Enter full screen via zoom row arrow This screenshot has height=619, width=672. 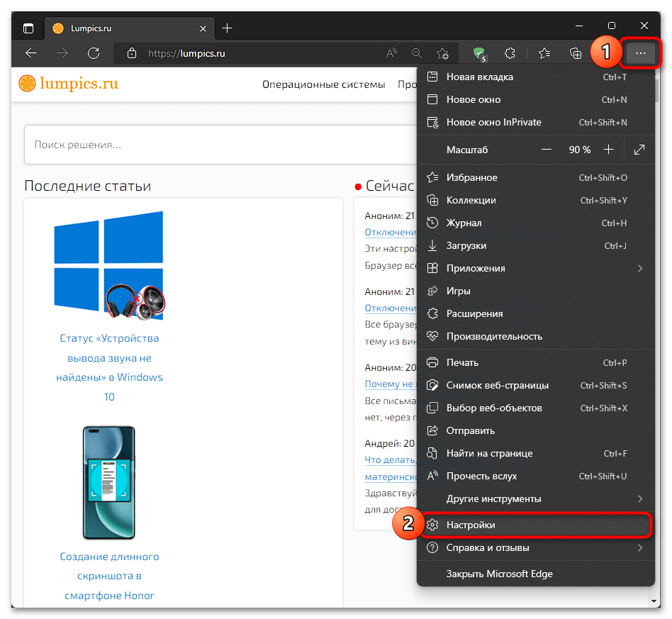coord(639,150)
